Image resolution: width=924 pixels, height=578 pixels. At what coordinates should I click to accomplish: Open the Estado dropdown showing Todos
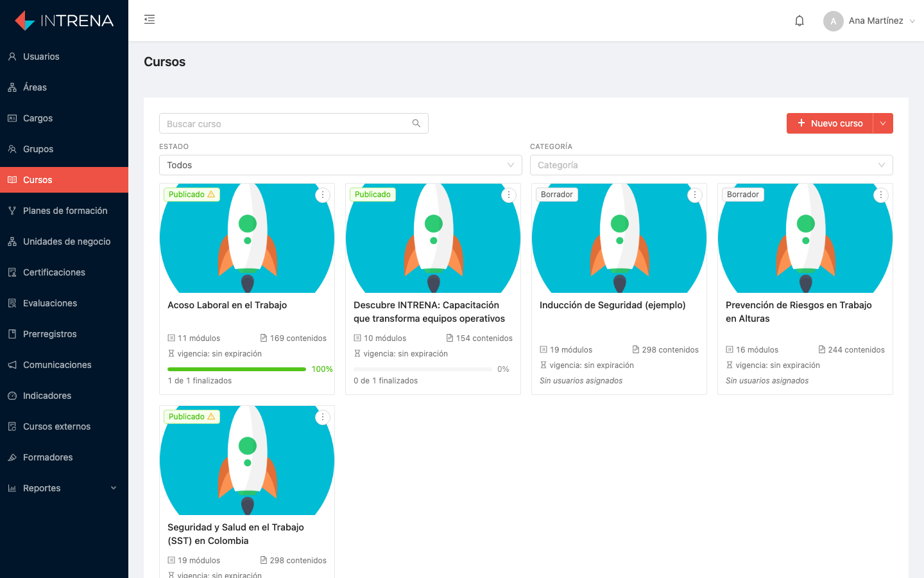(341, 165)
